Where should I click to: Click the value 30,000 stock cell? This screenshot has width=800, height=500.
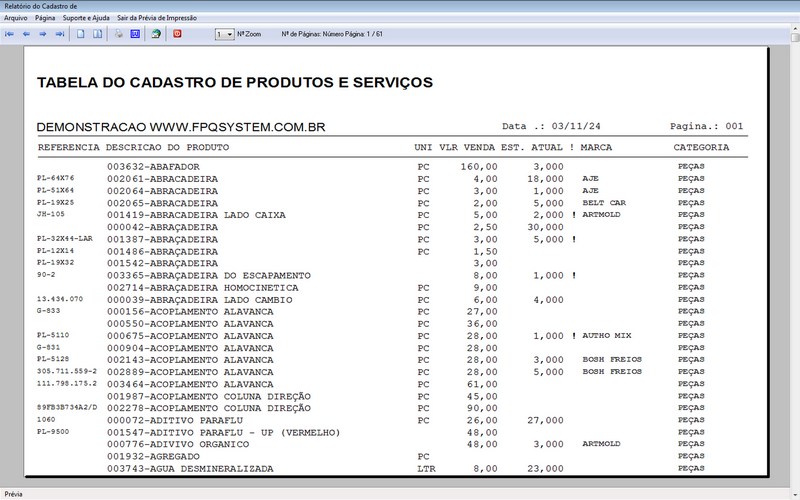pyautogui.click(x=545, y=228)
